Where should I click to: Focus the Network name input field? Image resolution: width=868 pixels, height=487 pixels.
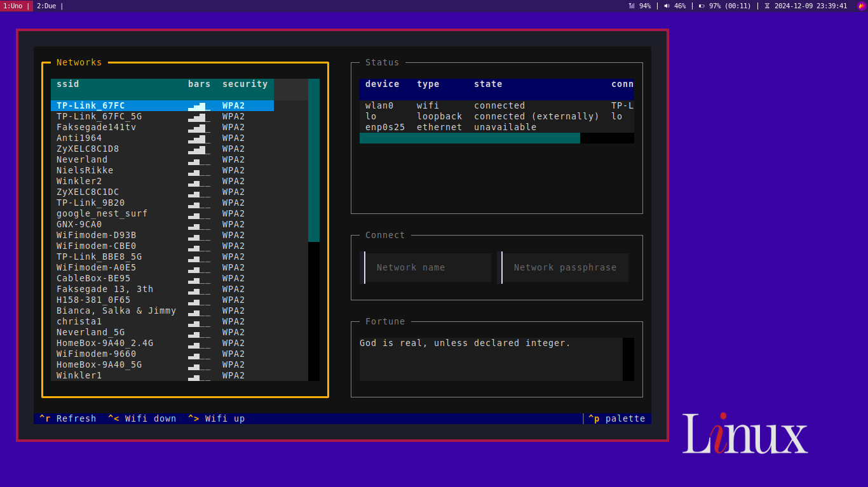point(426,267)
